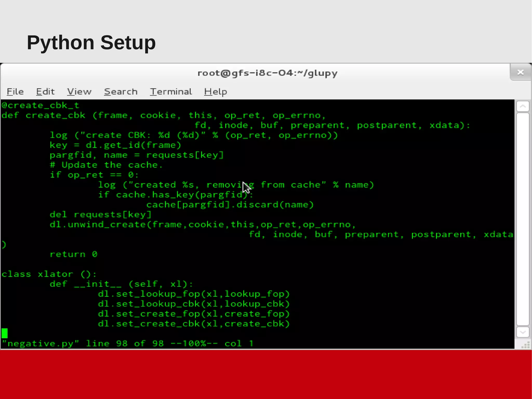
Task: Click the terminal title 'root@gfs-i8c-04:~/glupy'
Action: click(x=267, y=73)
